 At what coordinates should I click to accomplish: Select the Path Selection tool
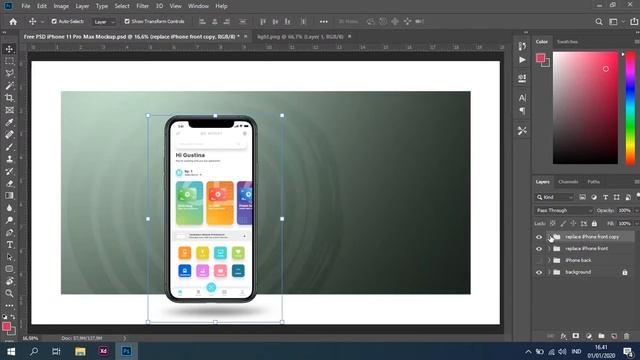[9, 257]
